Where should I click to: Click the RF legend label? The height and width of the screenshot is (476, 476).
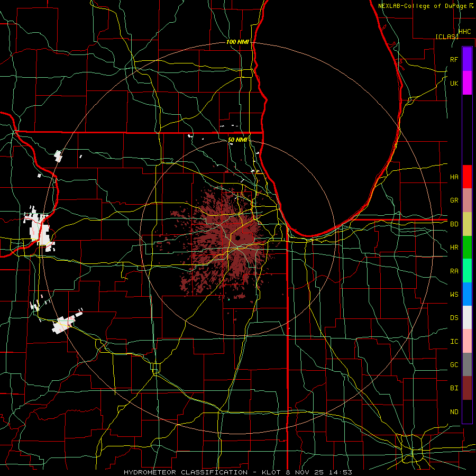pyautogui.click(x=454, y=59)
